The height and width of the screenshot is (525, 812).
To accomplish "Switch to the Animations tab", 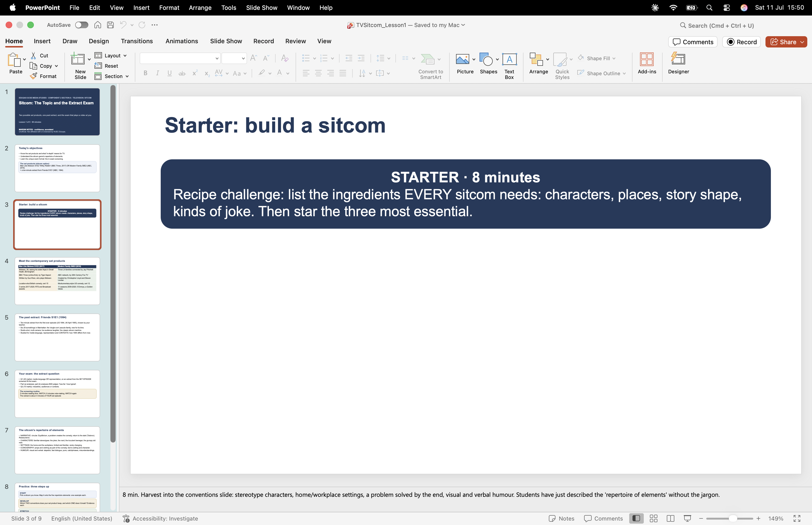I will [x=182, y=41].
